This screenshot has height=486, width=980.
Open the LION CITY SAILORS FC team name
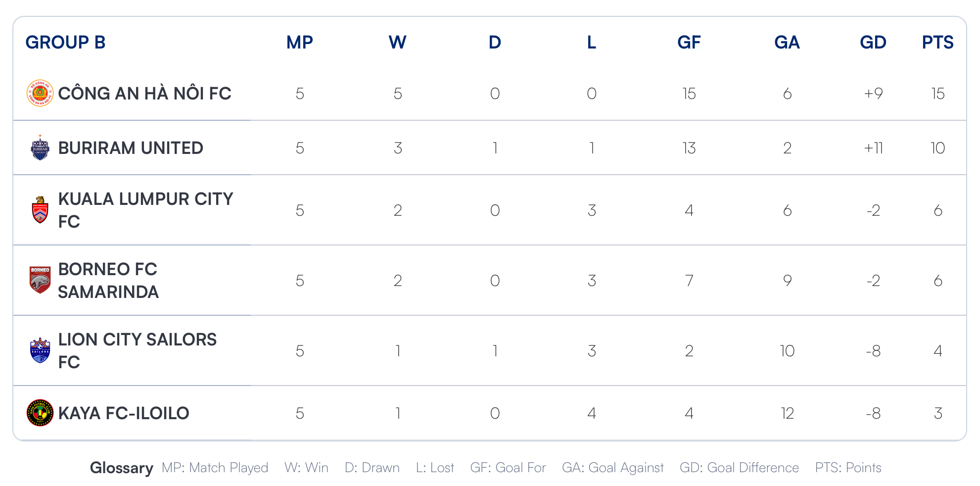(x=137, y=350)
